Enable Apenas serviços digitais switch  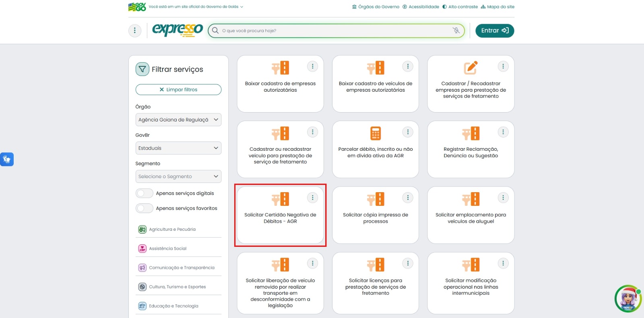coord(144,193)
